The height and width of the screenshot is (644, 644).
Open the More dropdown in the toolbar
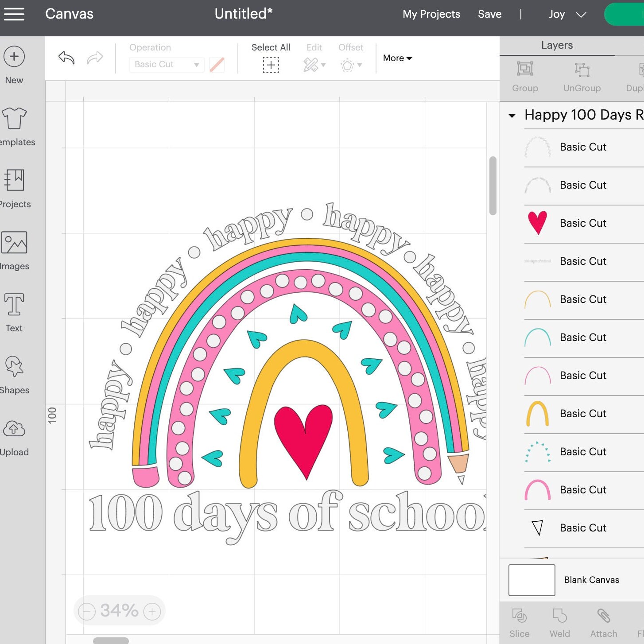[397, 58]
